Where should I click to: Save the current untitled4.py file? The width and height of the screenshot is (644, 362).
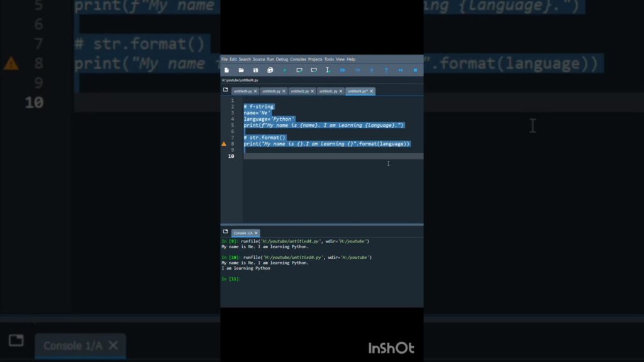pos(255,70)
